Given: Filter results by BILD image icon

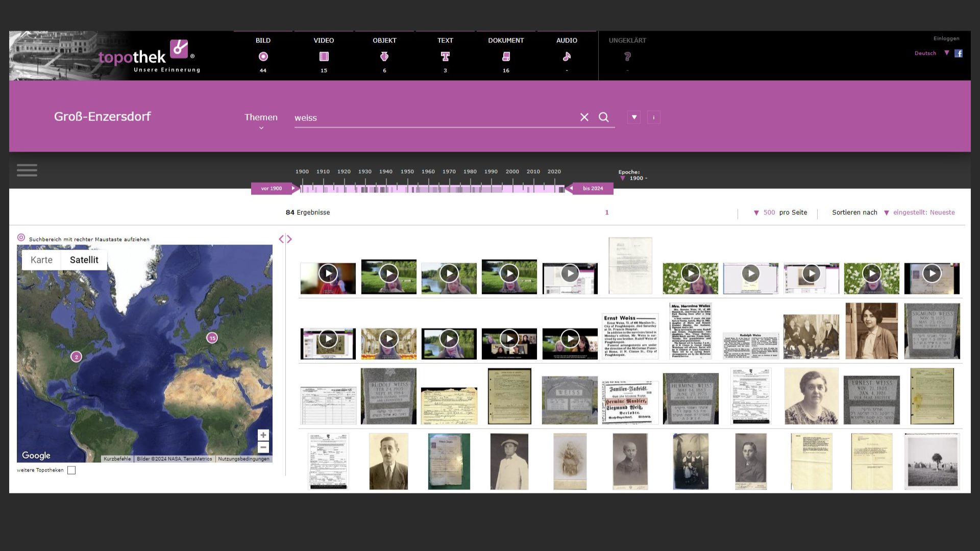Looking at the screenshot, I should tap(263, 57).
